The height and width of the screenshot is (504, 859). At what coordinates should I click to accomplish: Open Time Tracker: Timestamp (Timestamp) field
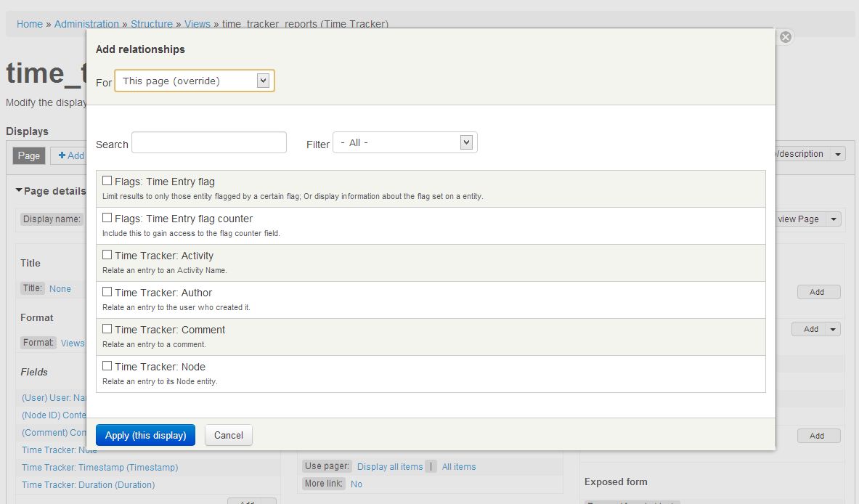(x=99, y=467)
